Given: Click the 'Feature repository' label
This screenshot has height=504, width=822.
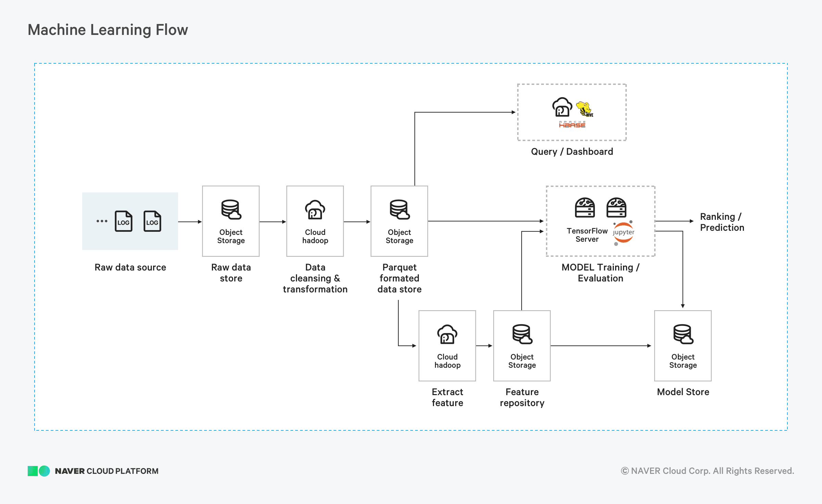Looking at the screenshot, I should pos(522,398).
